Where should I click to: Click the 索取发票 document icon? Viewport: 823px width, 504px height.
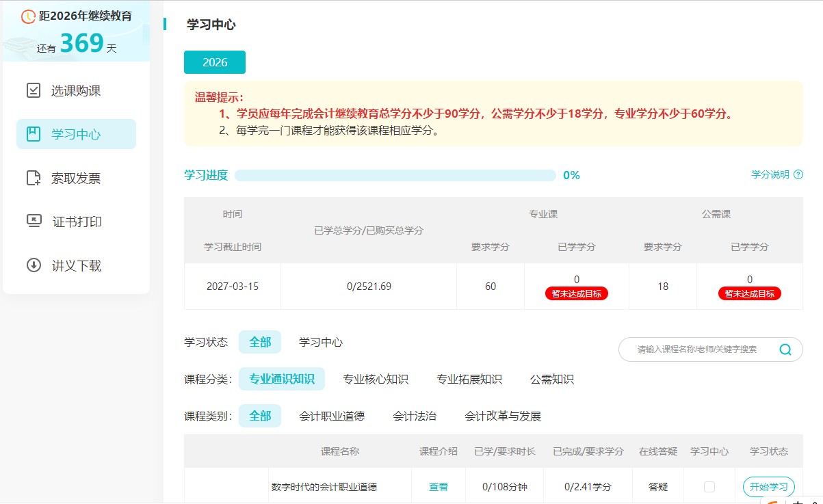[x=34, y=178]
